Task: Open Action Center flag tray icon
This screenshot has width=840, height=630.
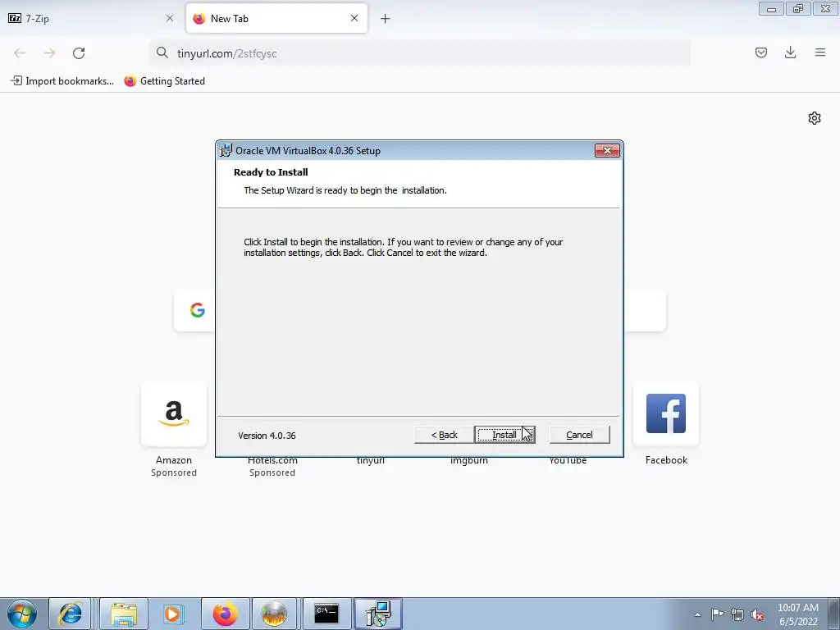Action: (x=717, y=614)
